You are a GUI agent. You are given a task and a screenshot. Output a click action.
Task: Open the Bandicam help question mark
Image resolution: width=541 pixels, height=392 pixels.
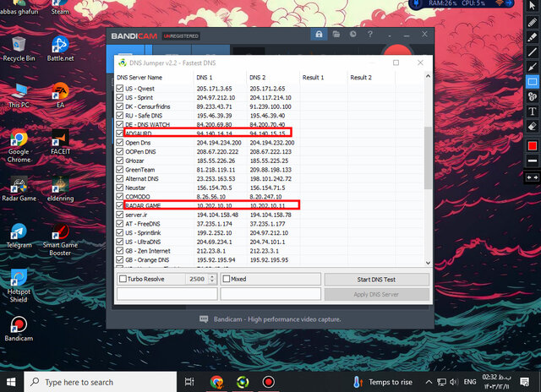(x=372, y=35)
